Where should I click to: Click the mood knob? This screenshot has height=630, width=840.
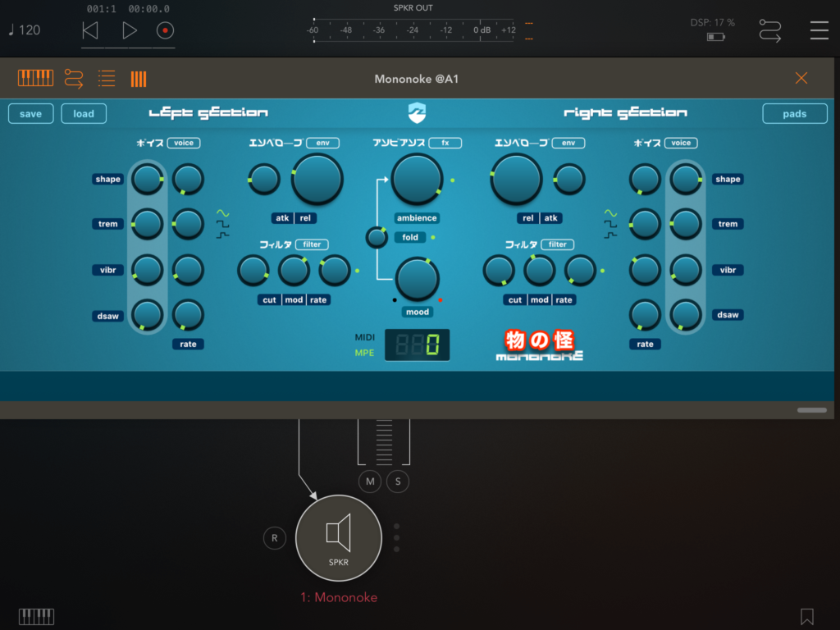(418, 279)
